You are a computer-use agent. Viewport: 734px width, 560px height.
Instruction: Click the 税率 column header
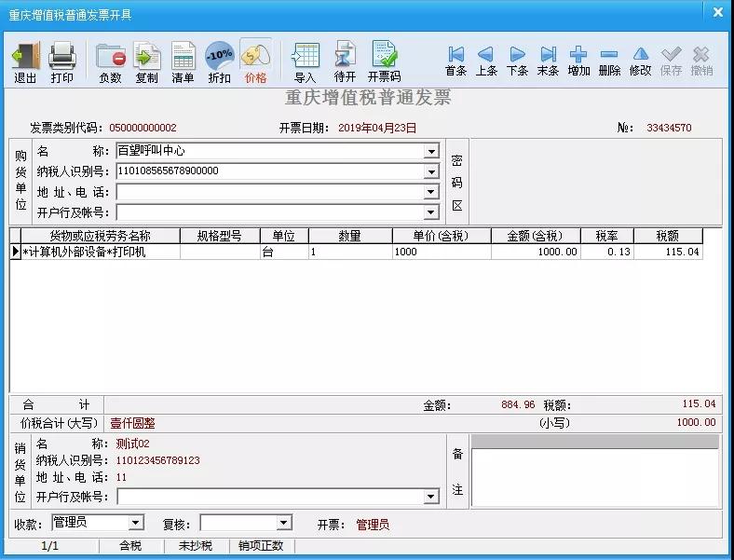point(606,236)
